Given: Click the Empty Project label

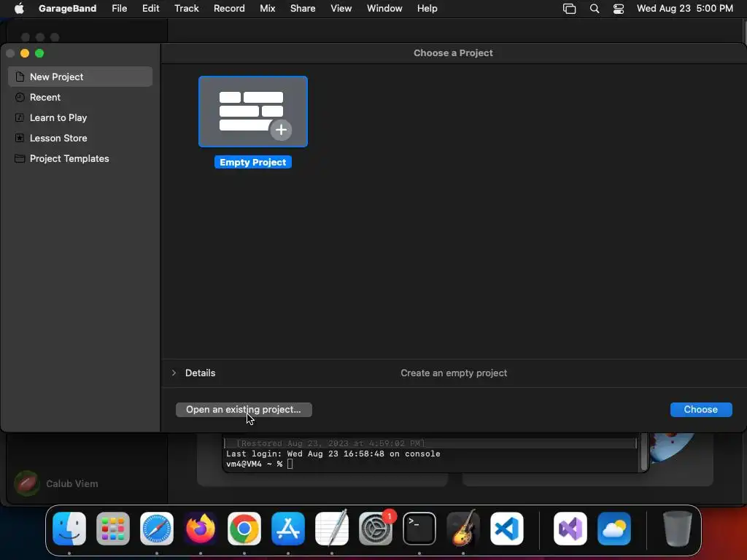Looking at the screenshot, I should (x=253, y=163).
